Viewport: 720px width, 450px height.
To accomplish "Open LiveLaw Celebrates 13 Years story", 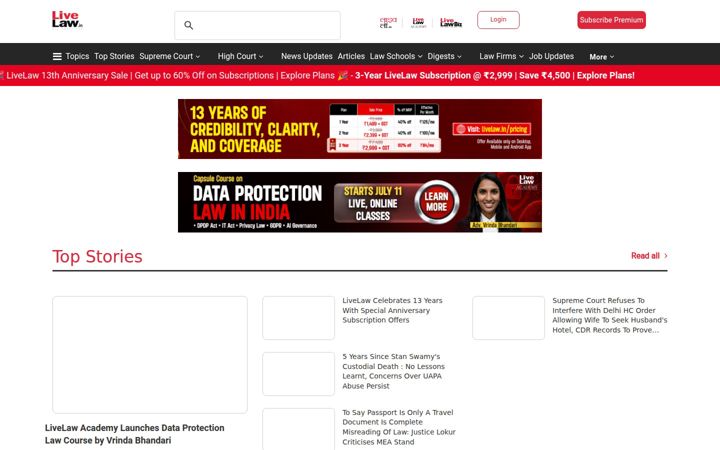I will 393,310.
